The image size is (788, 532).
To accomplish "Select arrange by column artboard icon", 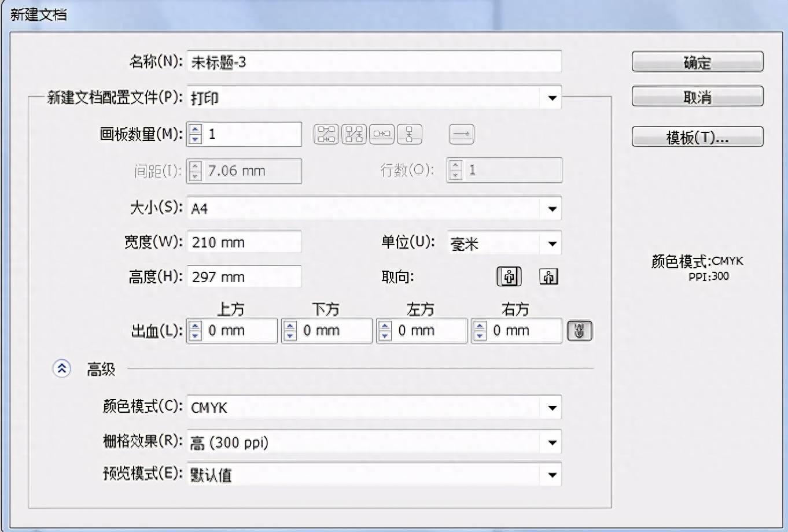I will pyautogui.click(x=410, y=134).
